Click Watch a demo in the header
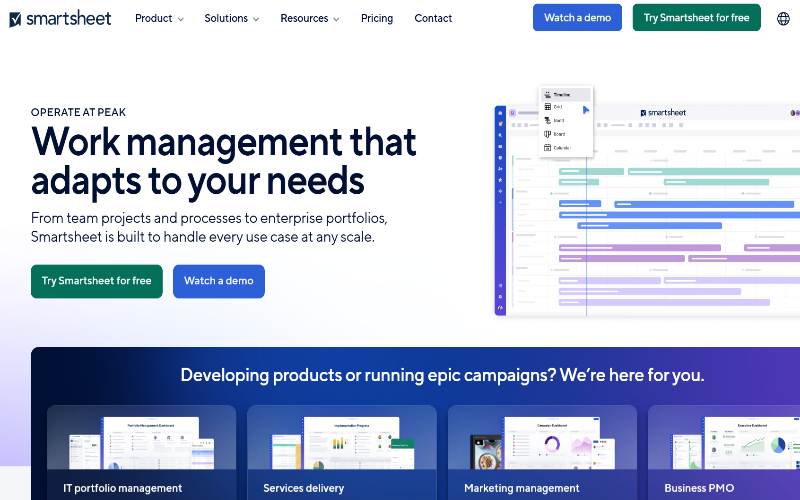This screenshot has width=800, height=500. click(578, 17)
